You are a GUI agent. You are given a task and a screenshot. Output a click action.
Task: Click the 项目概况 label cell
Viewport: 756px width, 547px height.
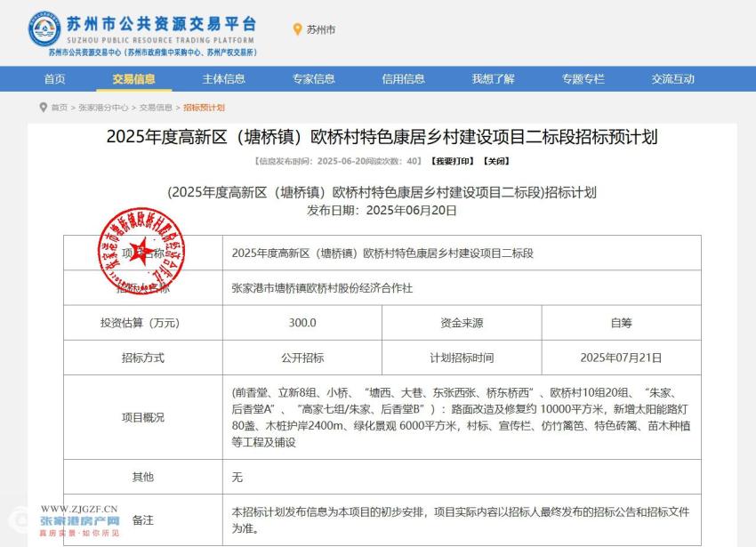tap(142, 417)
